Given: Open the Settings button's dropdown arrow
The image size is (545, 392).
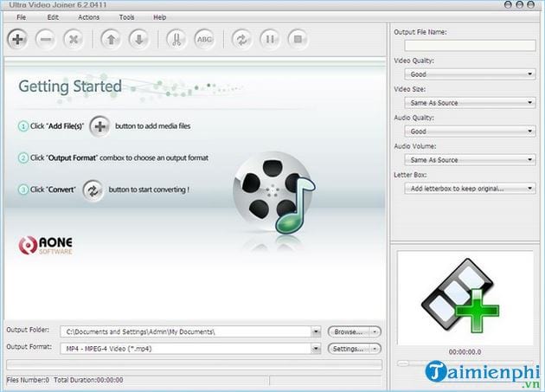Looking at the screenshot, I should coord(375,349).
